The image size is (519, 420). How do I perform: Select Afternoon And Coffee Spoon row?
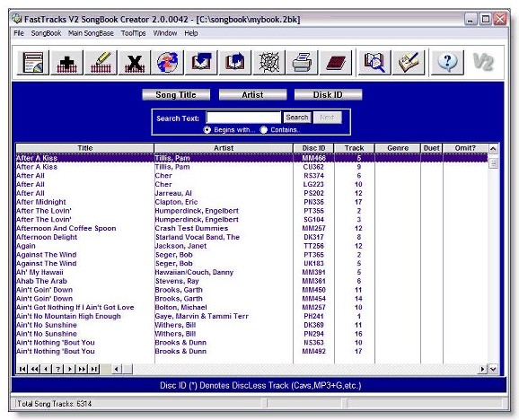click(251, 229)
